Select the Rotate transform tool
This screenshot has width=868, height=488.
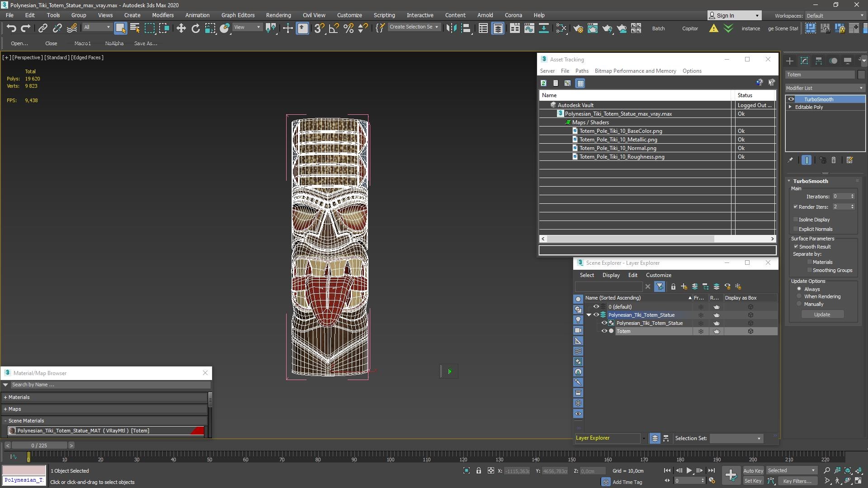196,28
